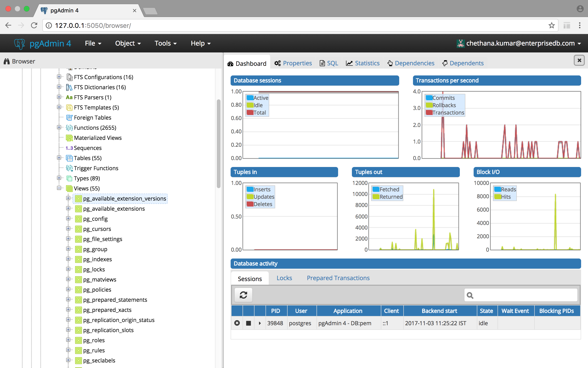Image resolution: width=588 pixels, height=368 pixels.
Task: Switch to the Properties tab
Action: 293,63
